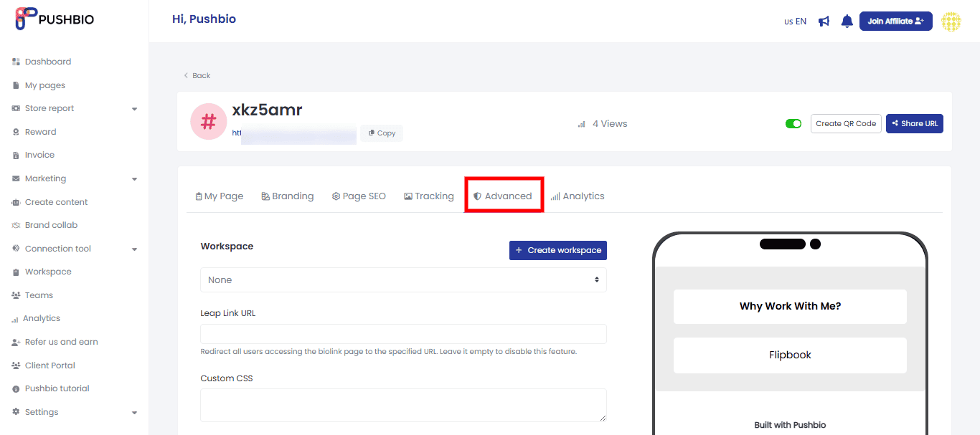Click the Create workspace button
Image resolution: width=980 pixels, height=435 pixels.
point(557,250)
